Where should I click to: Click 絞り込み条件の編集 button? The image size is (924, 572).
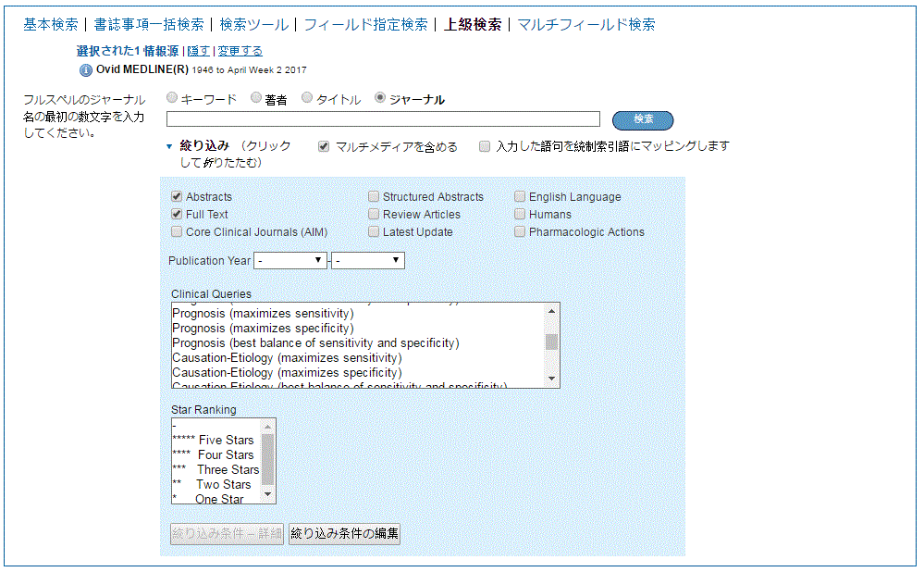coord(344,534)
